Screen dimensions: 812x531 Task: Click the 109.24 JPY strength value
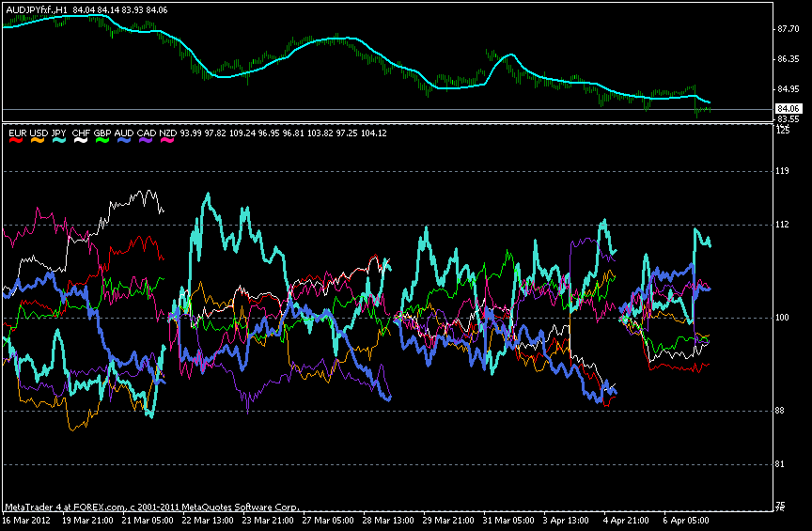[242, 133]
